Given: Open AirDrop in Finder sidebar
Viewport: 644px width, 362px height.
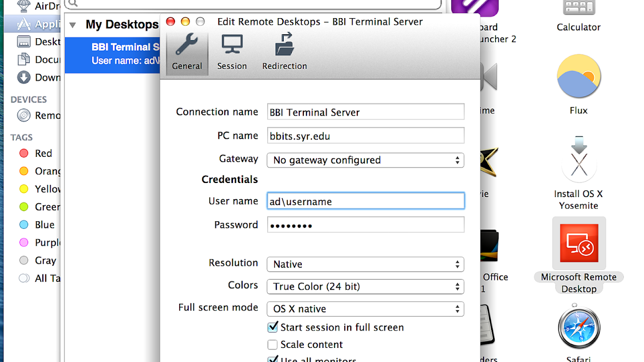Looking at the screenshot, I should (x=38, y=7).
